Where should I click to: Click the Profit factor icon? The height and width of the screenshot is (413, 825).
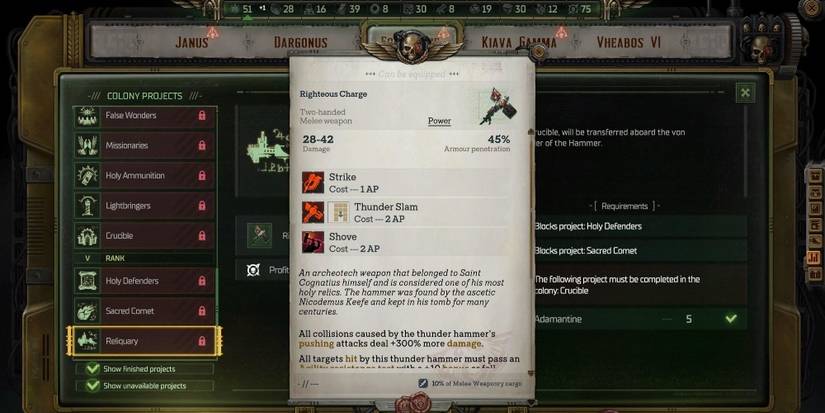coord(253,270)
